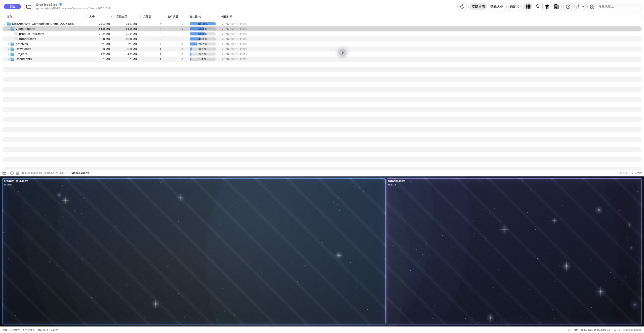Click the product-tour.mov treemap block
The image size is (644, 333).
click(194, 251)
